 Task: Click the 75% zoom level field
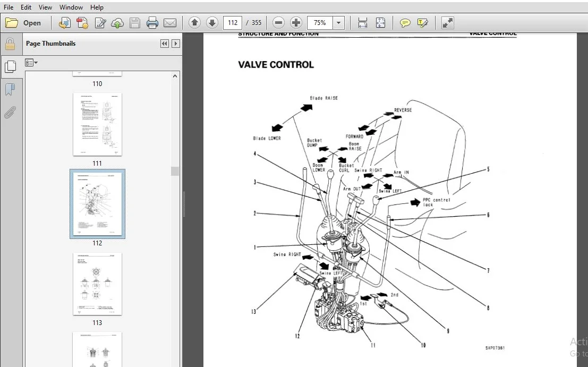pos(320,23)
